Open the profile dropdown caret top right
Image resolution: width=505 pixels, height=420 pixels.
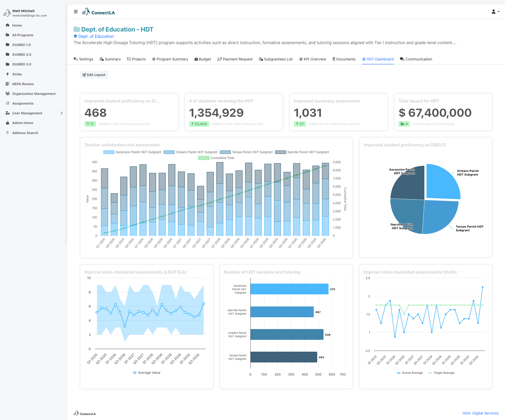[x=498, y=12]
